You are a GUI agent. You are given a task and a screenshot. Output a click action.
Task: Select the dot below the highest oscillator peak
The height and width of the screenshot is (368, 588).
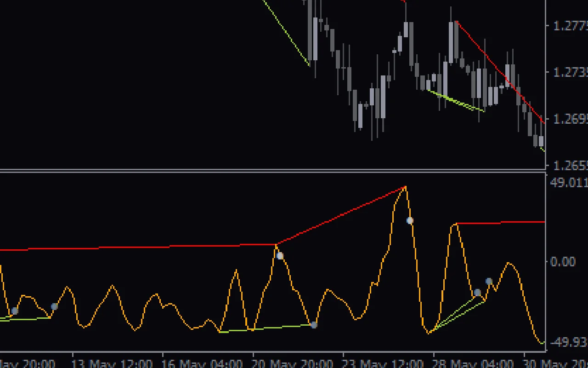tap(410, 221)
